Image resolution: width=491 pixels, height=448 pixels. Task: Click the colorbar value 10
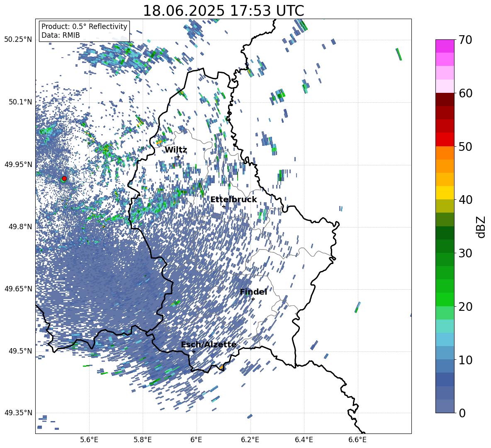pos(466,360)
